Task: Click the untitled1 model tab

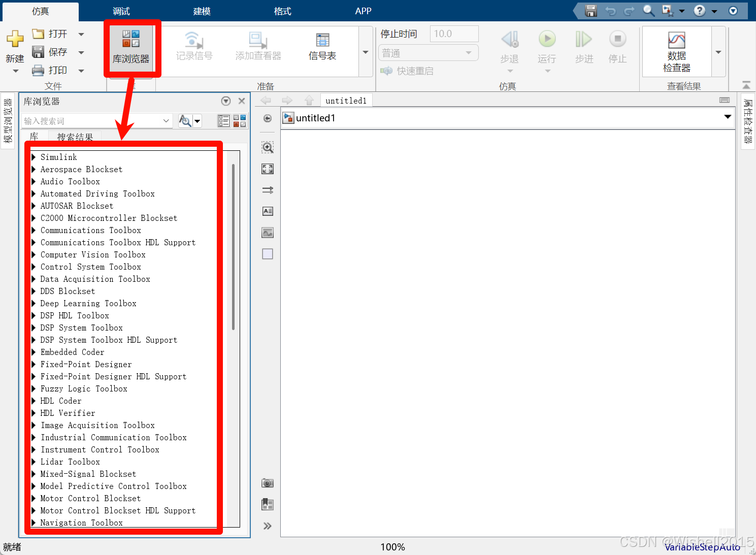Action: click(x=346, y=101)
